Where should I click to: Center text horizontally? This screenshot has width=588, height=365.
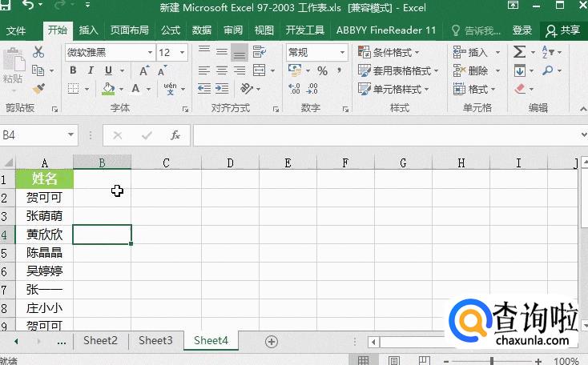click(x=222, y=70)
